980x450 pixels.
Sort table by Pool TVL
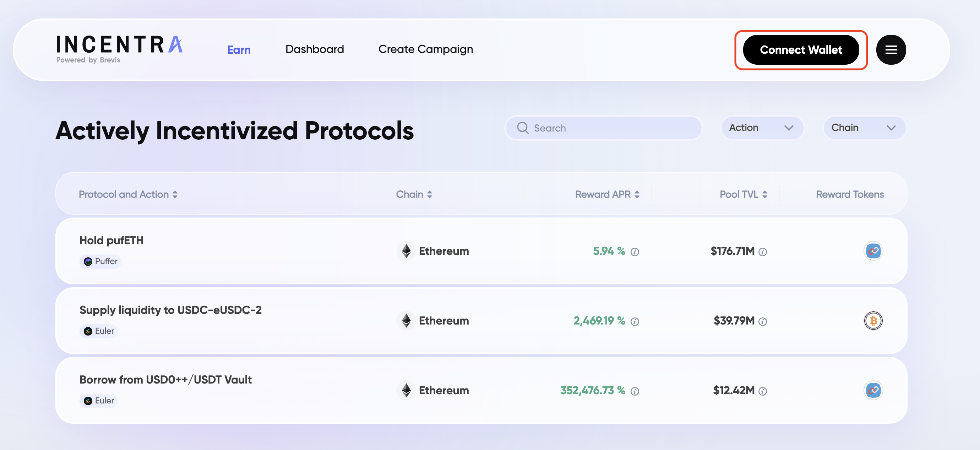pyautogui.click(x=743, y=194)
